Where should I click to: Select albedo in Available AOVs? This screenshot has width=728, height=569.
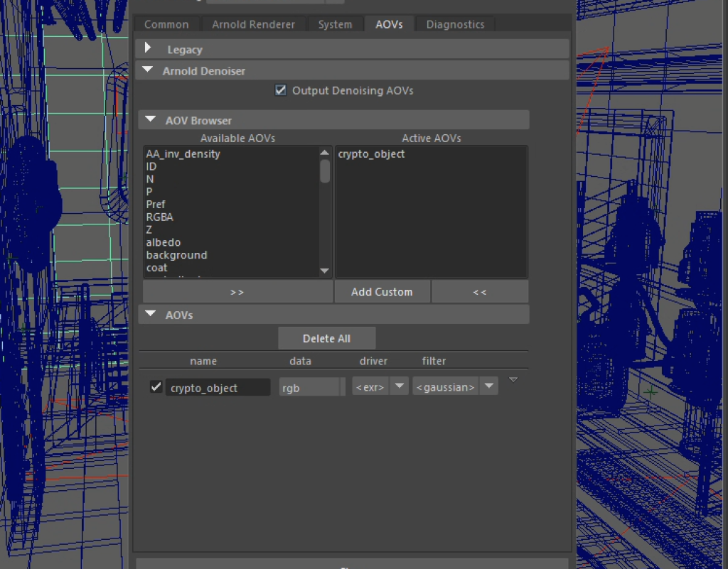click(164, 242)
